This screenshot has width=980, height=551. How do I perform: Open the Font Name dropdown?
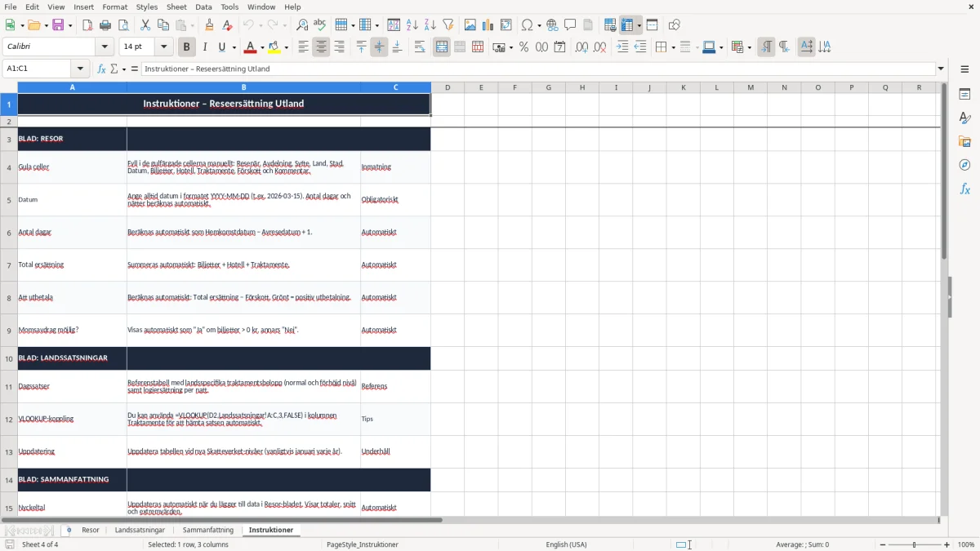tap(105, 47)
